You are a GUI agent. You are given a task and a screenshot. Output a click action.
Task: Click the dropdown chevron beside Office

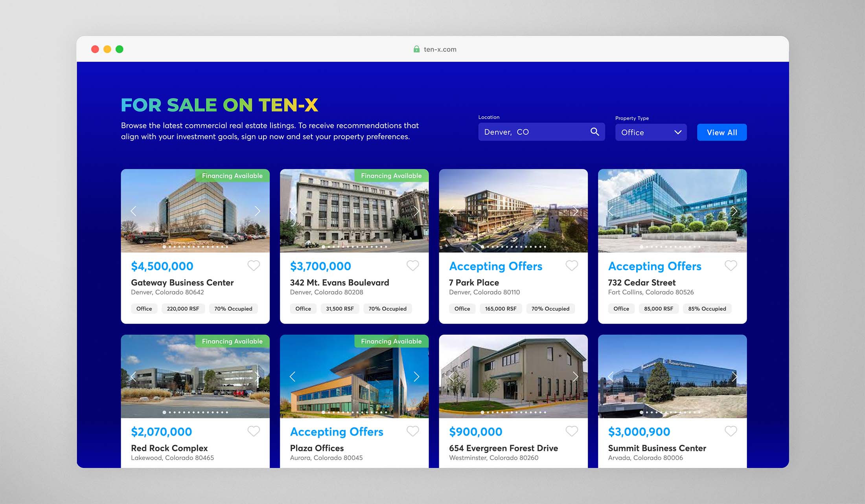coord(678,132)
